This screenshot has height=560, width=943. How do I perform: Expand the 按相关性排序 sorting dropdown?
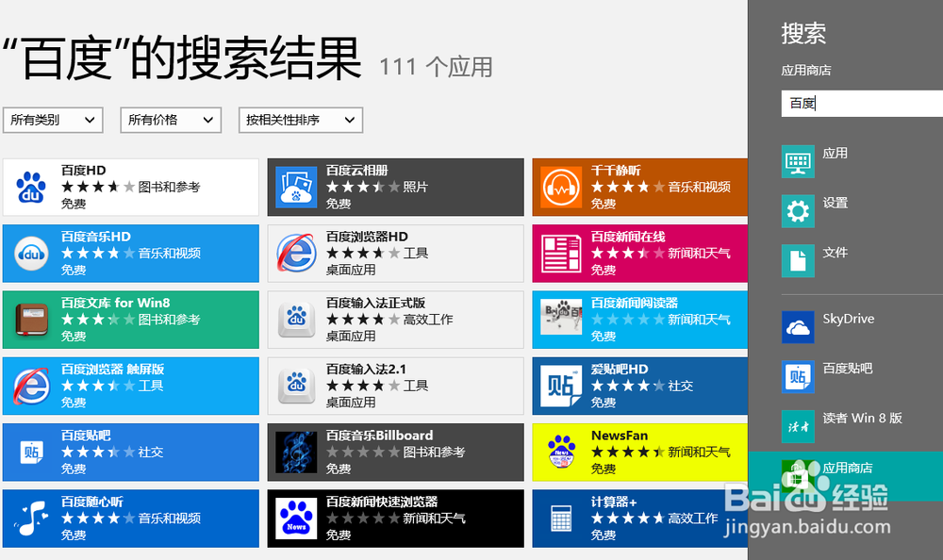pyautogui.click(x=302, y=120)
